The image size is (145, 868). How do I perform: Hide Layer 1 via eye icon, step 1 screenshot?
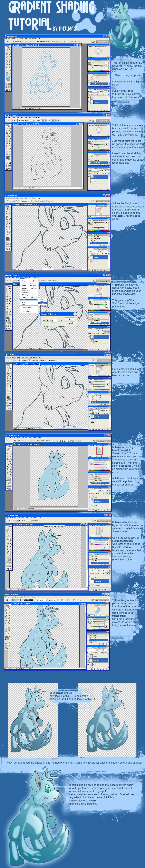(89, 98)
